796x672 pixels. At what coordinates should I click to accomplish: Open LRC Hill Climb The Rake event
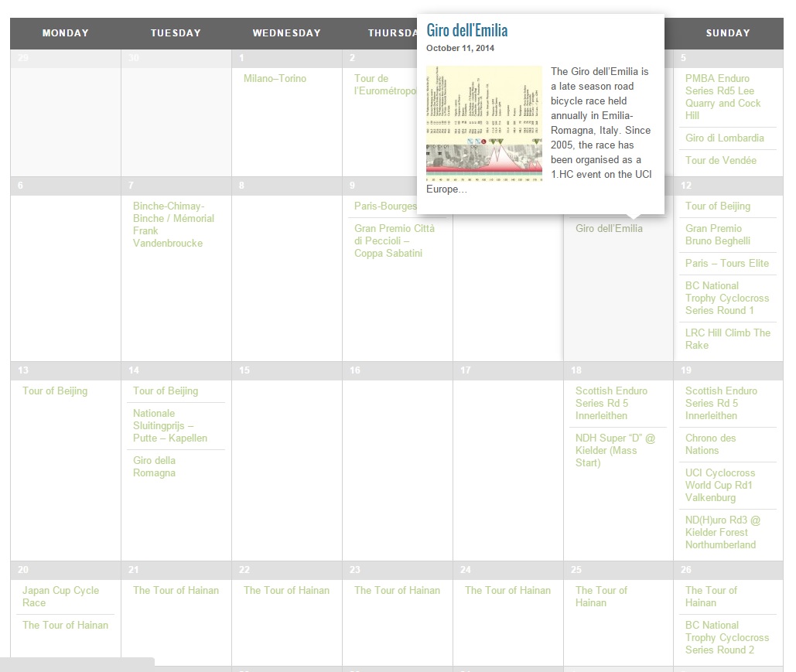[727, 339]
